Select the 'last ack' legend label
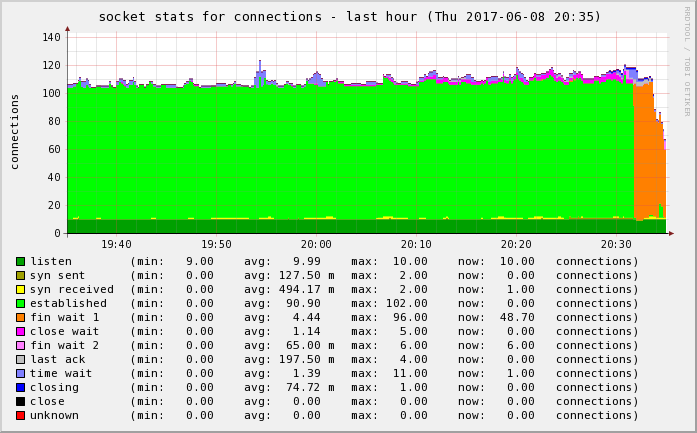The height and width of the screenshot is (433, 697). 58,359
